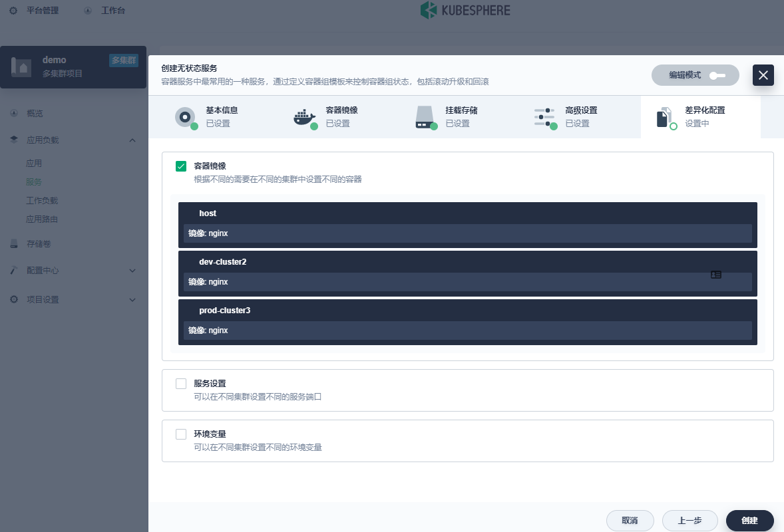Click the workbench icon in top bar
The width and height of the screenshot is (784, 532).
tap(88, 11)
